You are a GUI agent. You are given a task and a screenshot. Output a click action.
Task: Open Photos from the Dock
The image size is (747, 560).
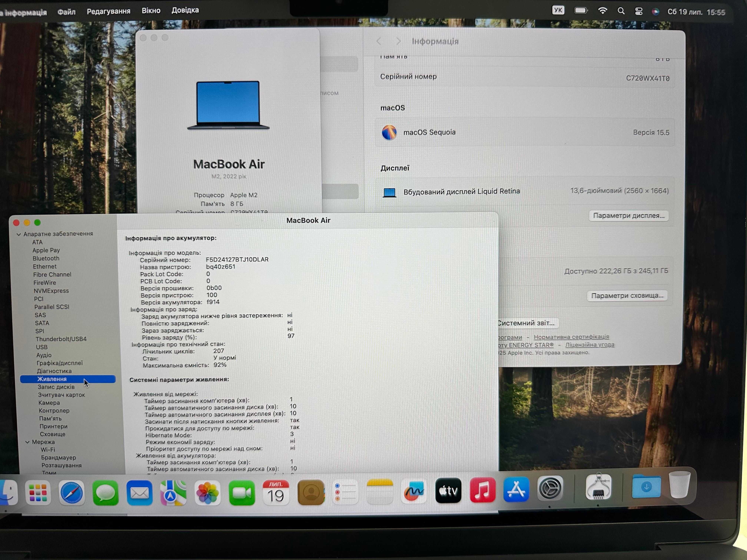[x=207, y=492]
